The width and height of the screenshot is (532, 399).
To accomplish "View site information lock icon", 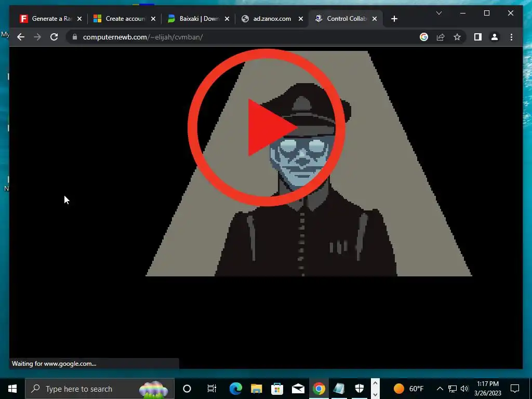I will (75, 37).
